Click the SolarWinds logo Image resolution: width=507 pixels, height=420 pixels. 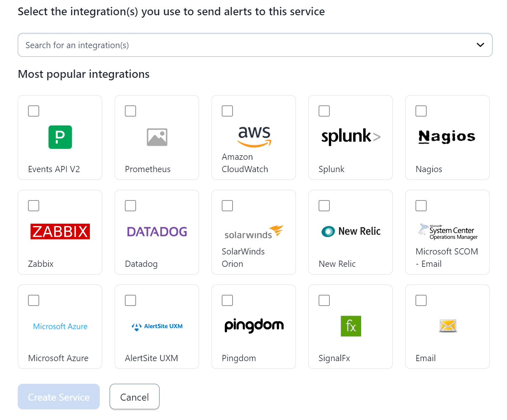point(254,232)
